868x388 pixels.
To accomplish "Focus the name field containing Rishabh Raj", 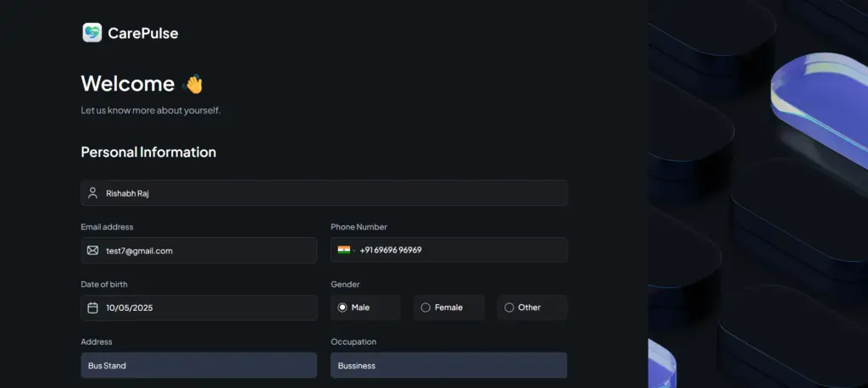I will tap(331, 193).
